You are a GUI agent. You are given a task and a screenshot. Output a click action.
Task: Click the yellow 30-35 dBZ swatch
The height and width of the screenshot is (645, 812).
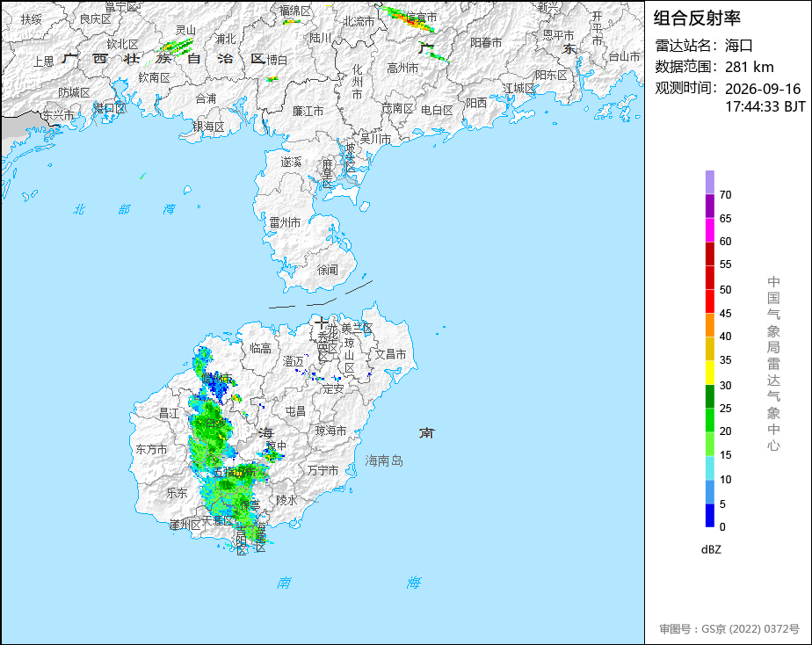(709, 373)
